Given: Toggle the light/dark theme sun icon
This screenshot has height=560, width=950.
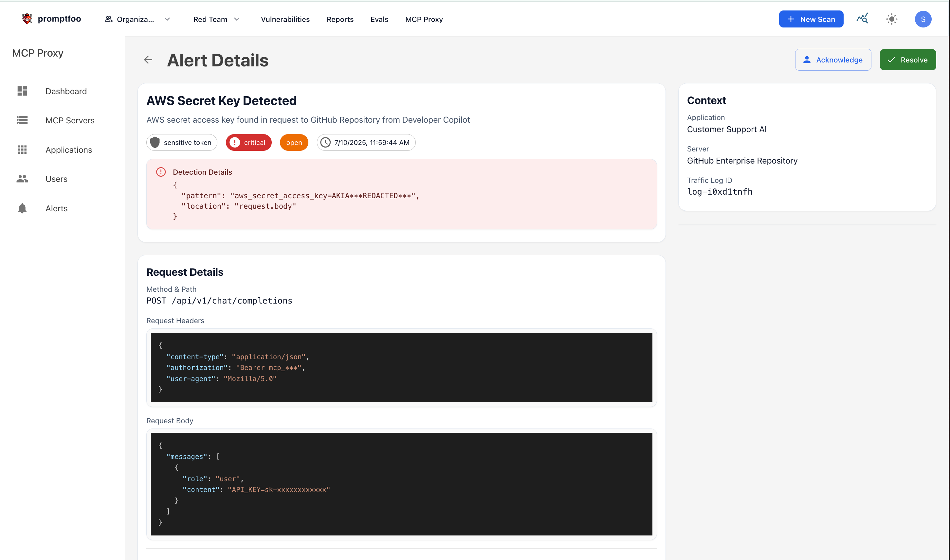Looking at the screenshot, I should point(891,19).
